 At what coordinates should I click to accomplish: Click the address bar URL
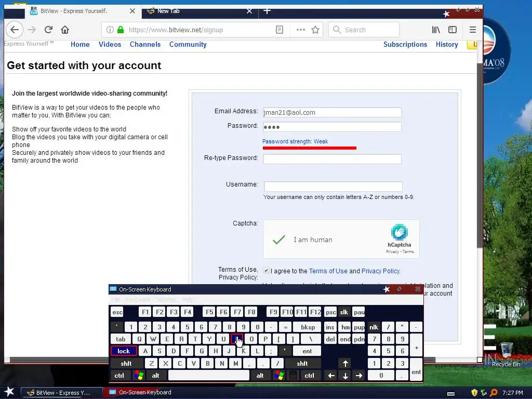[x=176, y=30]
